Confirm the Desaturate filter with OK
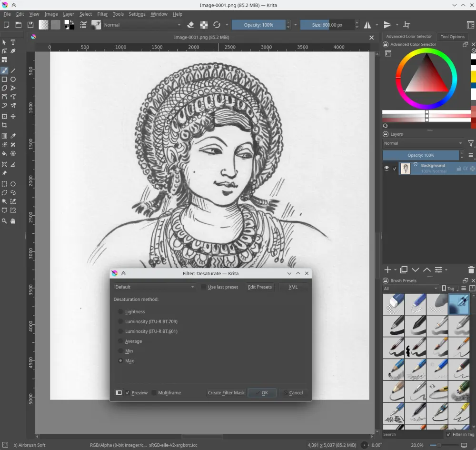Screen dimensions: 476x450 pos(262,392)
